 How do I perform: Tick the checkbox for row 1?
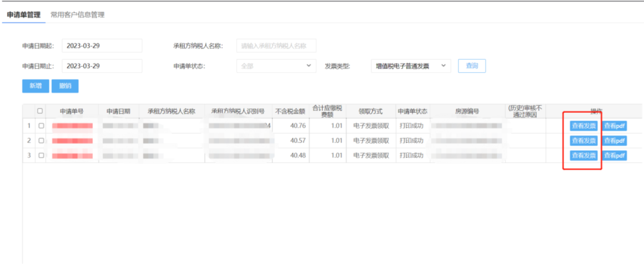pos(41,126)
